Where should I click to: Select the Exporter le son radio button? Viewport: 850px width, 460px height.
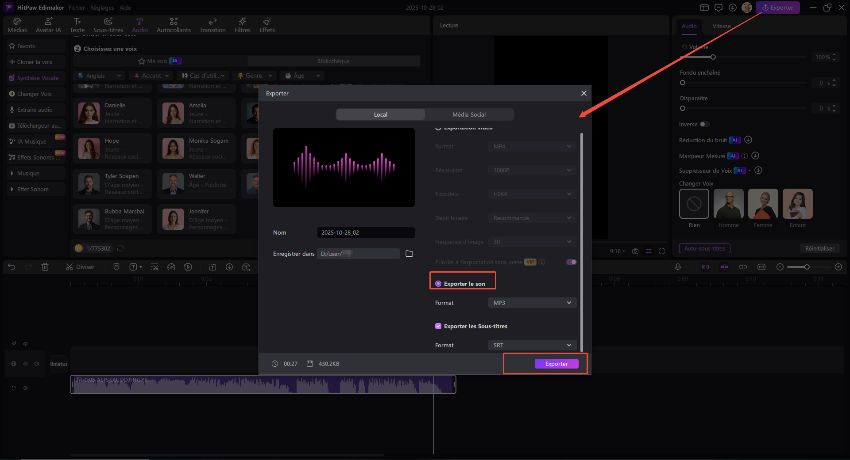click(x=438, y=284)
